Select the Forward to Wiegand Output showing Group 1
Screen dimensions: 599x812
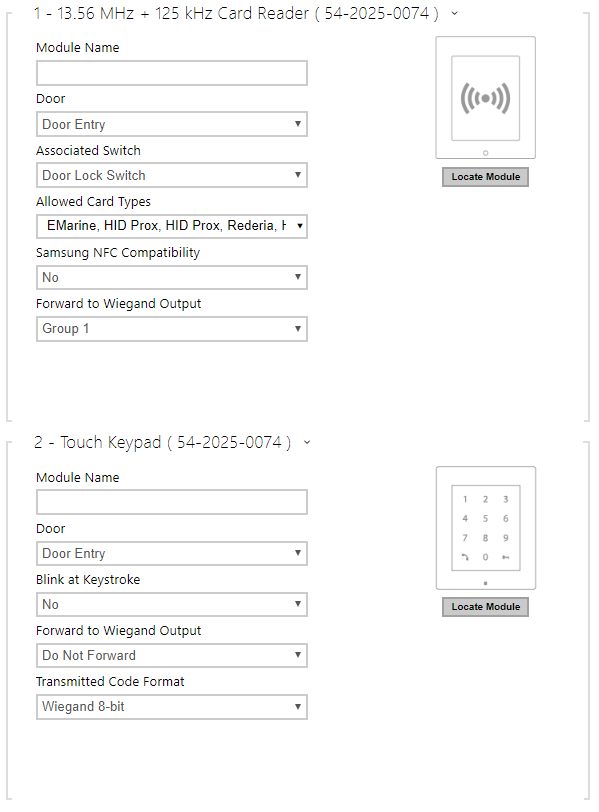pos(171,328)
